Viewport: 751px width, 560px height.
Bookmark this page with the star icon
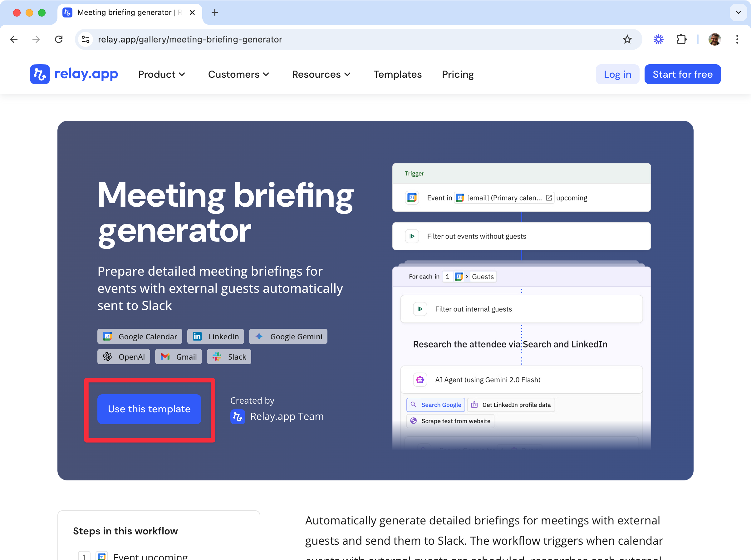tap(627, 39)
